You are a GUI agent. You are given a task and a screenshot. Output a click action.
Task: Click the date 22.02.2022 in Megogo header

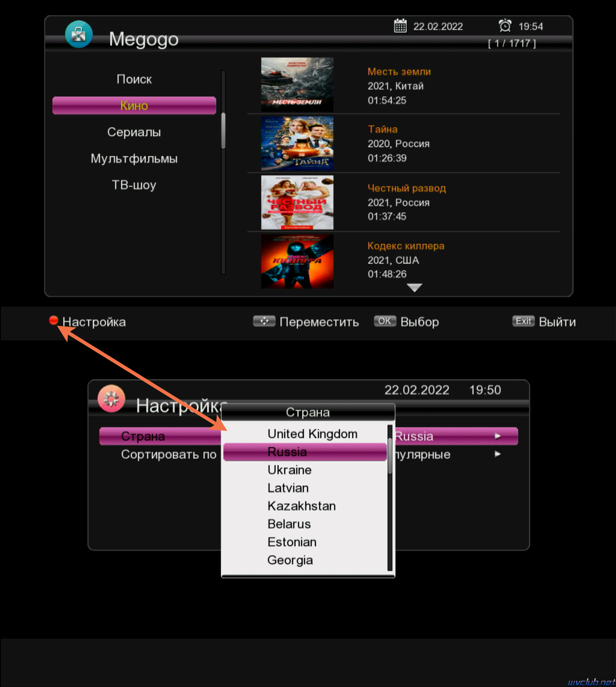(x=438, y=26)
